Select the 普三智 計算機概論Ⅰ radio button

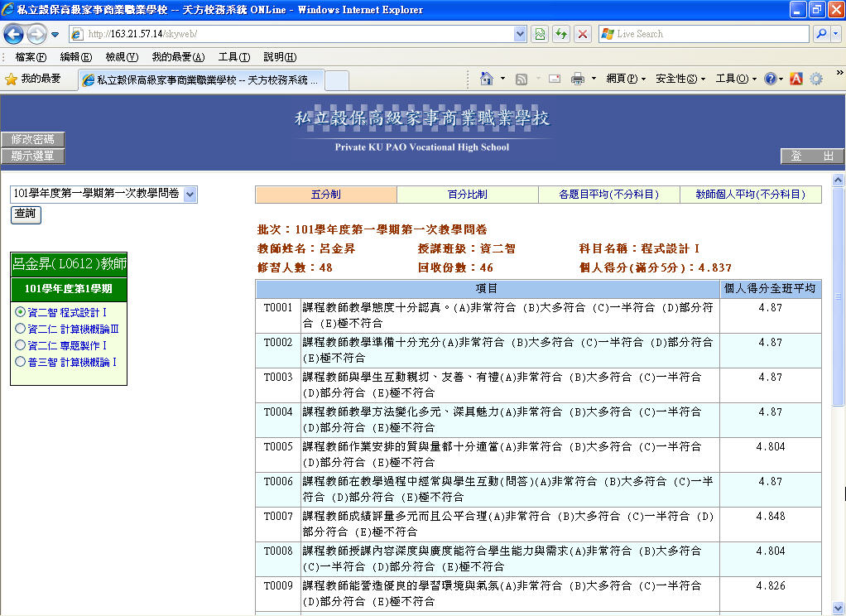click(x=20, y=362)
